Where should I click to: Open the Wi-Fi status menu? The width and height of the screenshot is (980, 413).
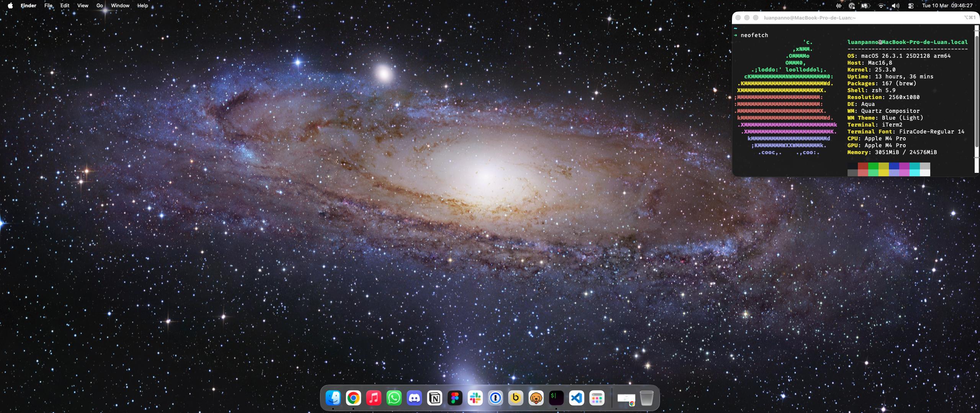coord(881,6)
